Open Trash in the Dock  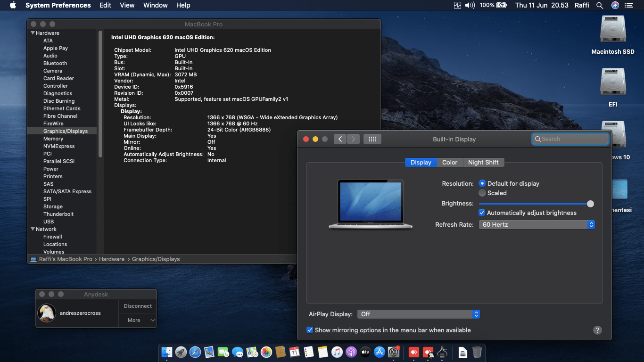(477, 352)
